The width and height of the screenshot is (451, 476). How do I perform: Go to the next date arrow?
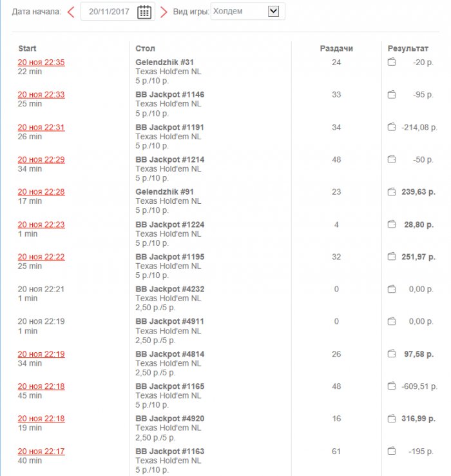pyautogui.click(x=164, y=12)
